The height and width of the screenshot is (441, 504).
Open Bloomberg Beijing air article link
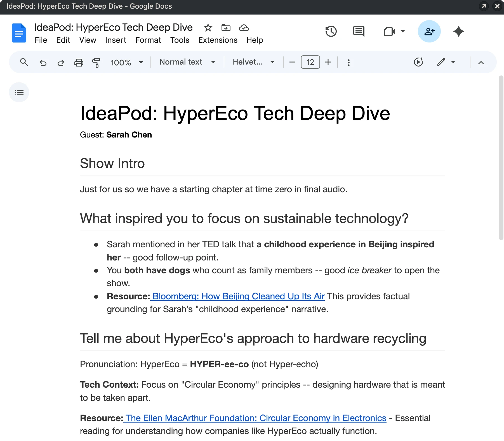[238, 296]
